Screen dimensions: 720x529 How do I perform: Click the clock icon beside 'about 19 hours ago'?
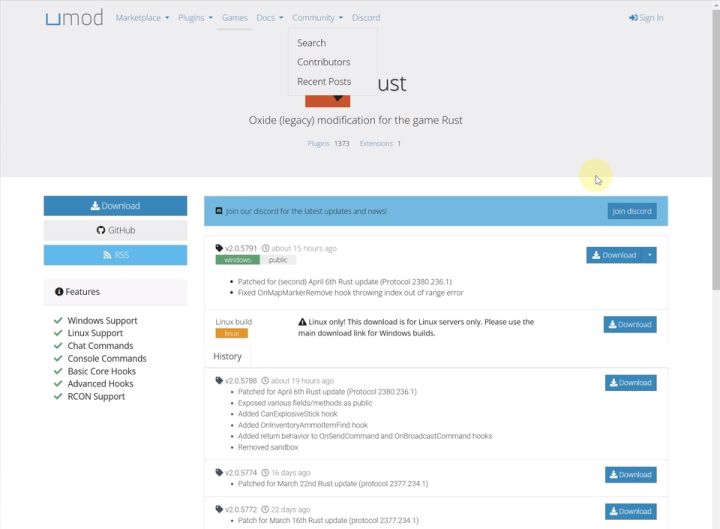(265, 381)
